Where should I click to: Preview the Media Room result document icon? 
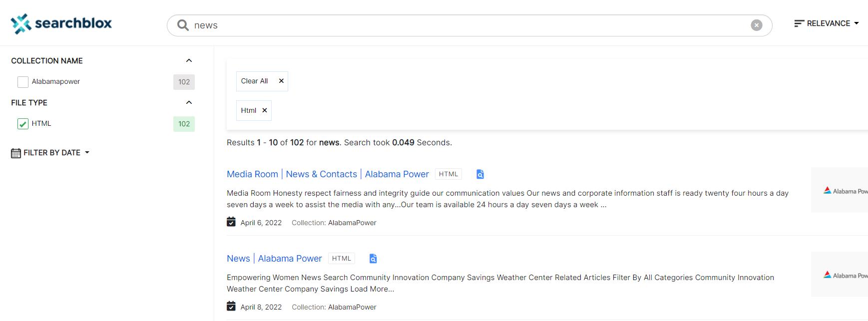(480, 174)
